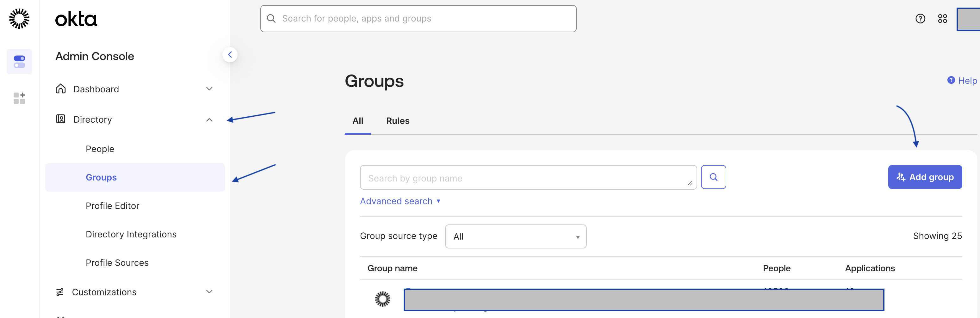Expand the Customizations menu section
The image size is (980, 318).
(x=209, y=292)
